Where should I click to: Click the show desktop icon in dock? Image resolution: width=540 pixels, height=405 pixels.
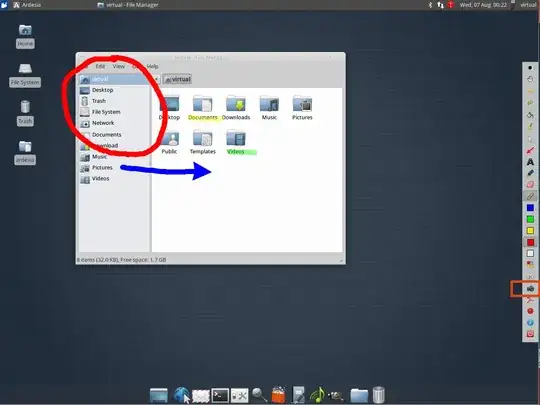coord(159,396)
